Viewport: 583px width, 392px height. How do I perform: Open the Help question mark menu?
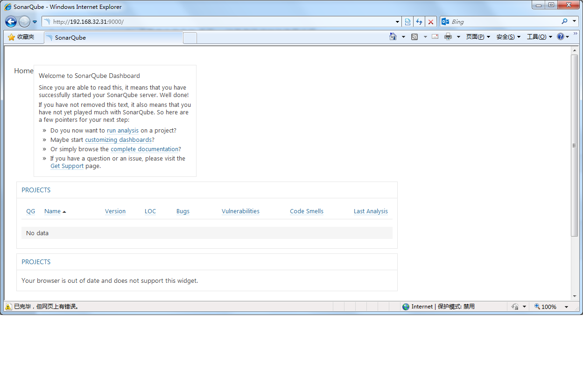coord(563,37)
